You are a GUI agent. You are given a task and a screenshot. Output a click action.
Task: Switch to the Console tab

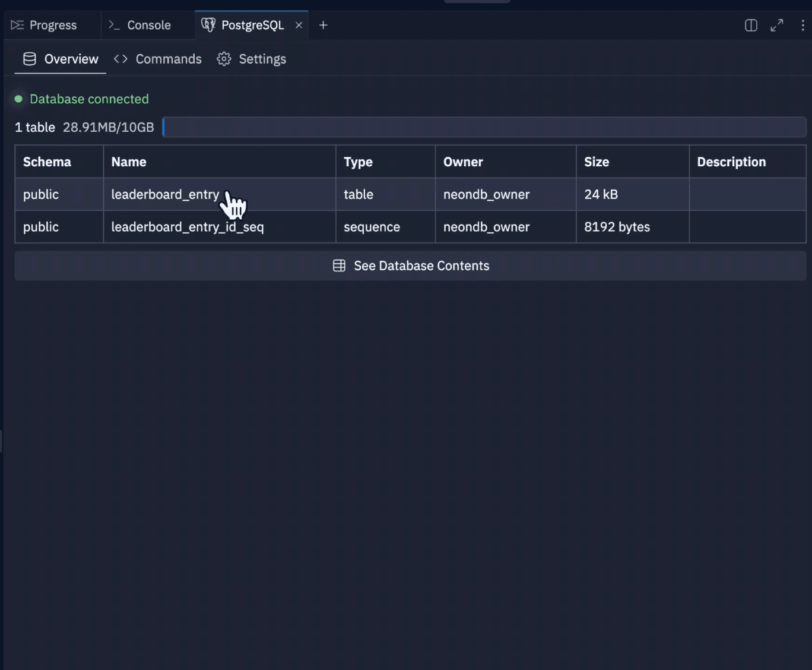[148, 25]
